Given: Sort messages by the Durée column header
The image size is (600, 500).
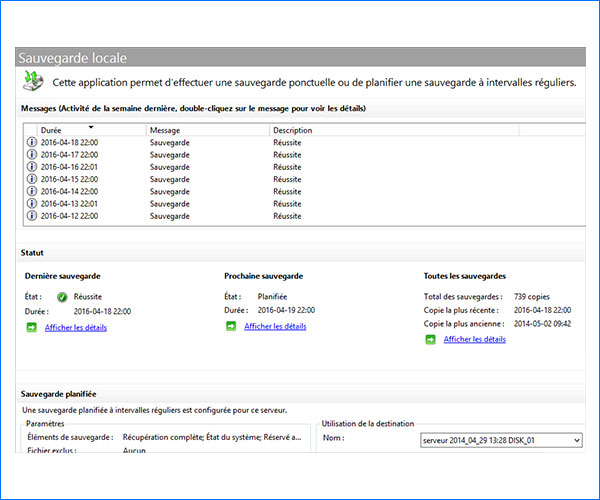Looking at the screenshot, I should 90,130.
